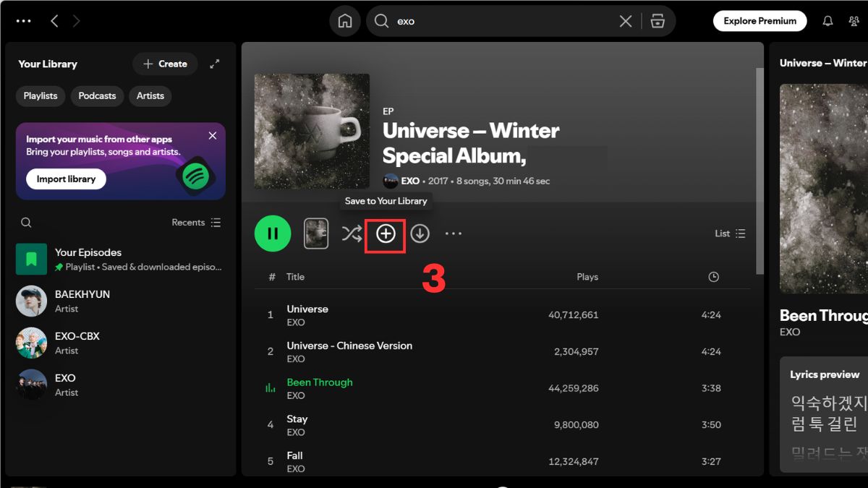Dismiss the import music banner
The image size is (868, 488).
213,135
